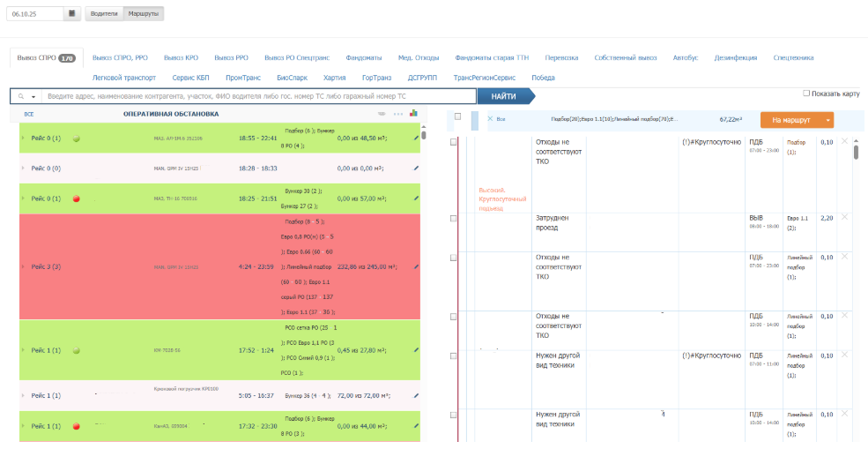
Task: Select the Водители view button
Action: tap(104, 14)
